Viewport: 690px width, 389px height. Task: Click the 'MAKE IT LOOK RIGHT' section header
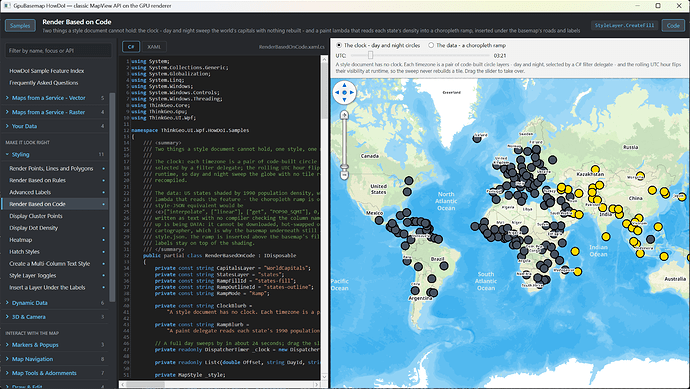coord(27,143)
